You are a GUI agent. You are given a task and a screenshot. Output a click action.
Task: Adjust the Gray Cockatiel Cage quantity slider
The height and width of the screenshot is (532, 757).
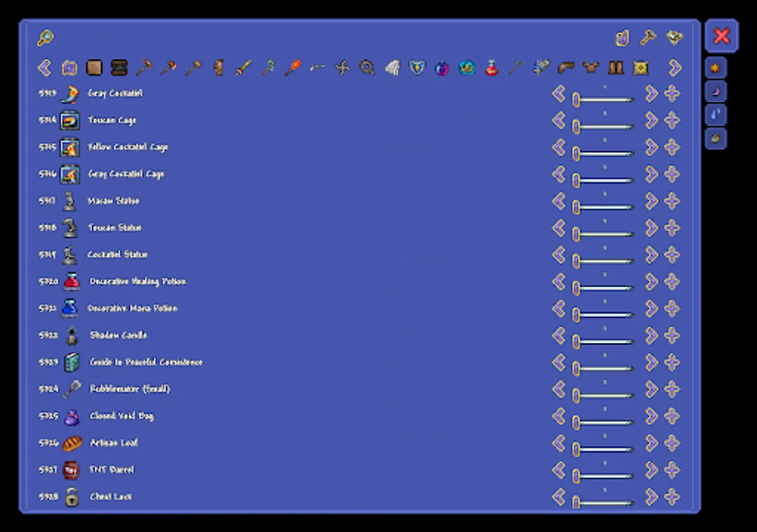[603, 180]
